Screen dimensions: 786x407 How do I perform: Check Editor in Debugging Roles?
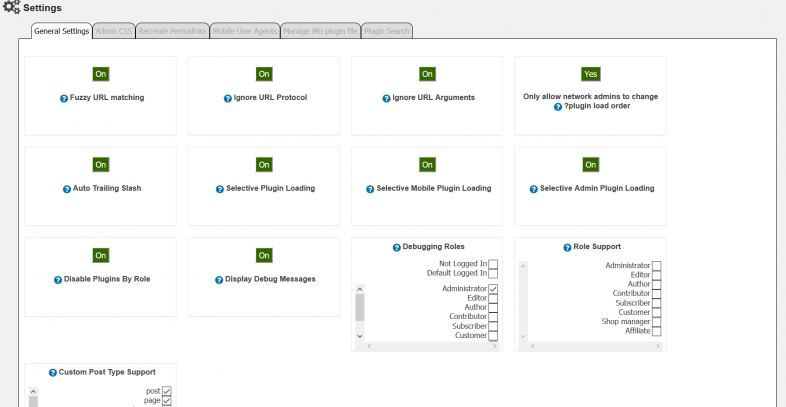point(493,298)
